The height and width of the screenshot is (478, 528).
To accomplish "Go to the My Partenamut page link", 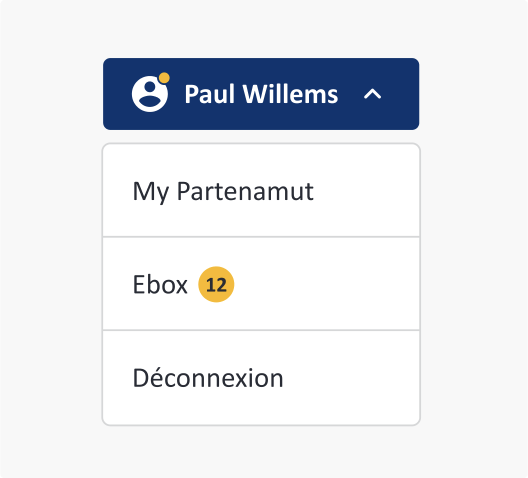I will 223,191.
